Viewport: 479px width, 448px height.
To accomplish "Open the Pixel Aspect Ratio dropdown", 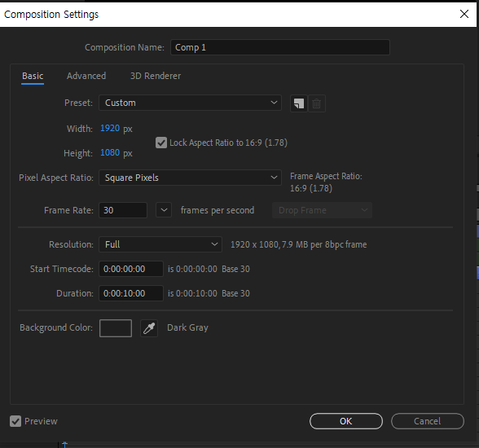I will [x=190, y=178].
